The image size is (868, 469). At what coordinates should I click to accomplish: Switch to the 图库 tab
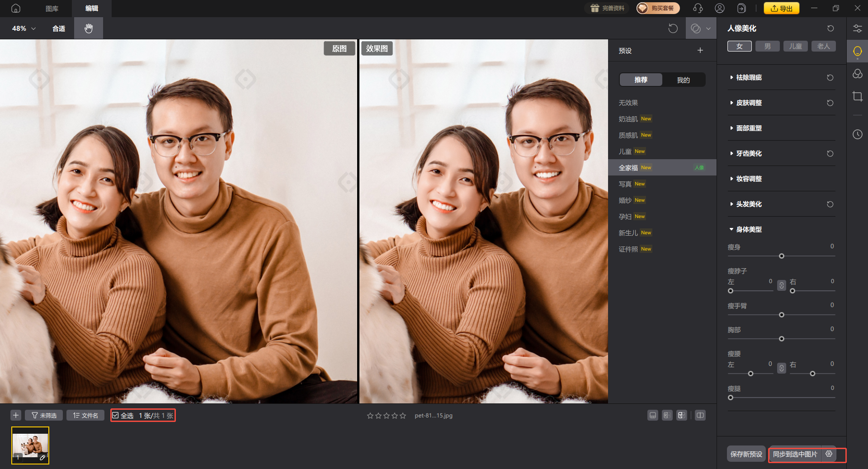[x=52, y=8]
